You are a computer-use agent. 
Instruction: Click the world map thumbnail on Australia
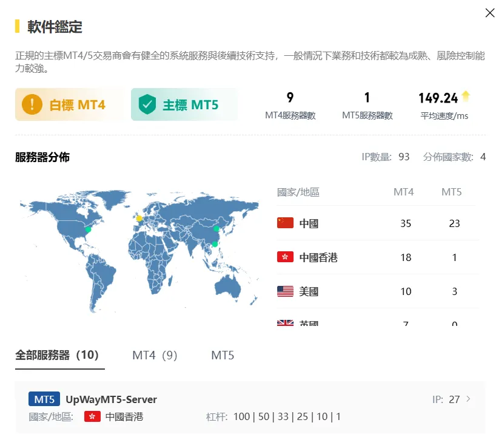pyautogui.click(x=227, y=287)
